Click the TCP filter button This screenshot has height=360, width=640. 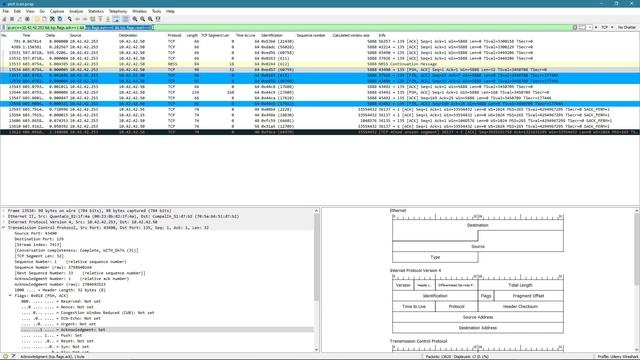click(x=604, y=27)
